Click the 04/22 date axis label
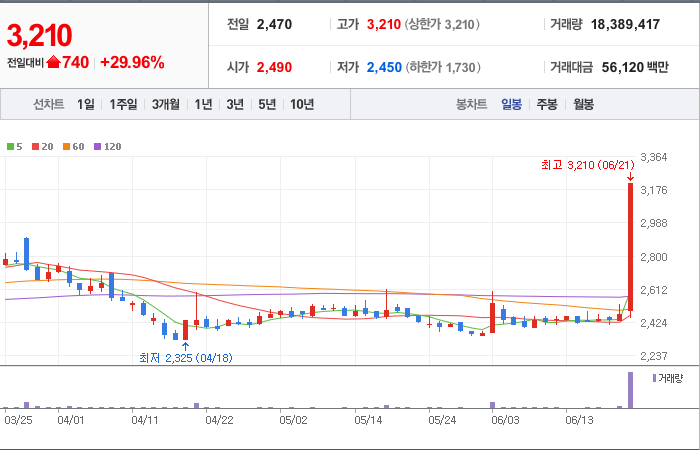This screenshot has height=450, width=700. (219, 421)
